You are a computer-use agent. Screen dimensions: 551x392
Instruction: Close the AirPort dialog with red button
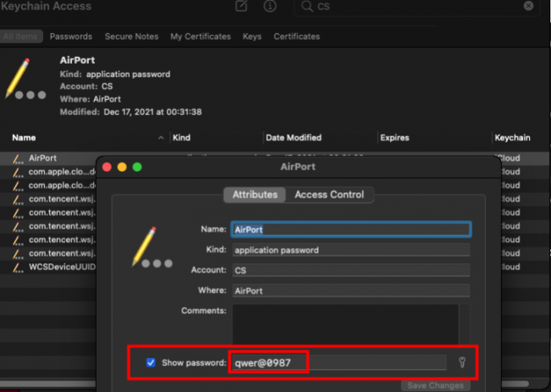107,167
